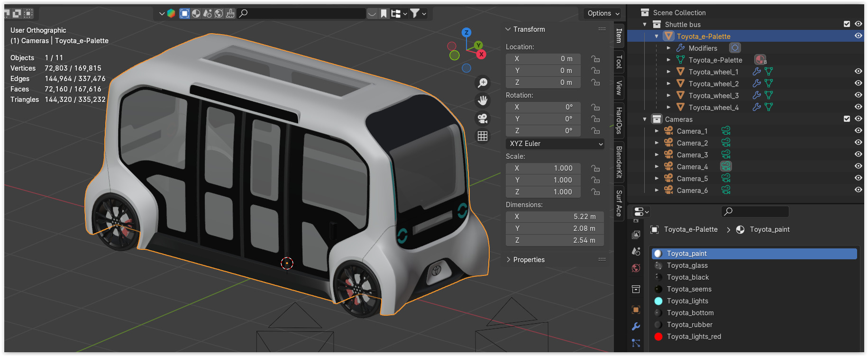Switch to the Tool sidebar tab
The width and height of the screenshot is (868, 356).
(x=619, y=62)
